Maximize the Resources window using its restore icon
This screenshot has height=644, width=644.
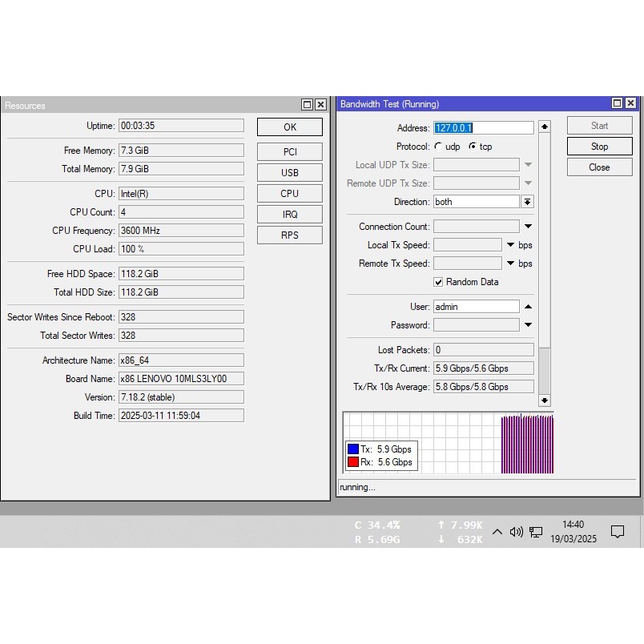(x=307, y=105)
